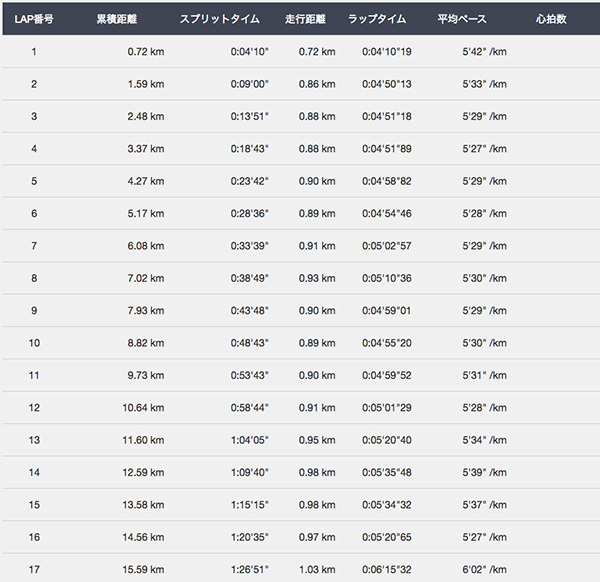The width and height of the screenshot is (600, 582).
Task: Select cumulative distance 12.59 km
Action: (143, 472)
